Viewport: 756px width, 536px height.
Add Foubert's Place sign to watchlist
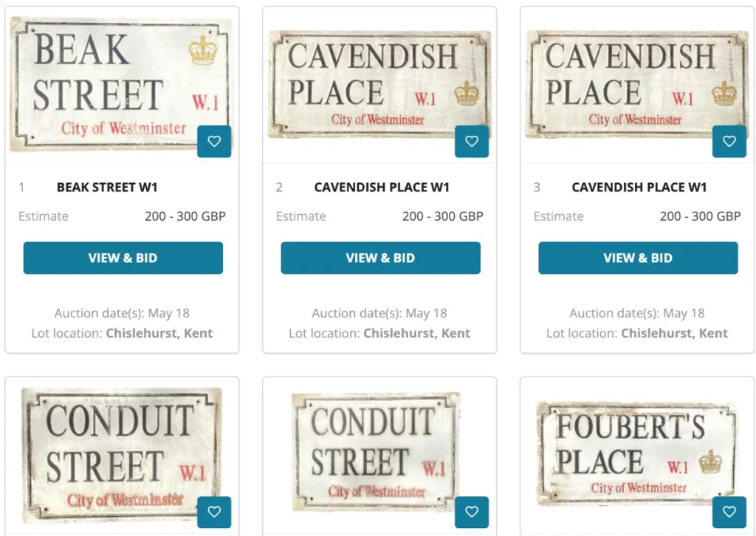coord(729,512)
